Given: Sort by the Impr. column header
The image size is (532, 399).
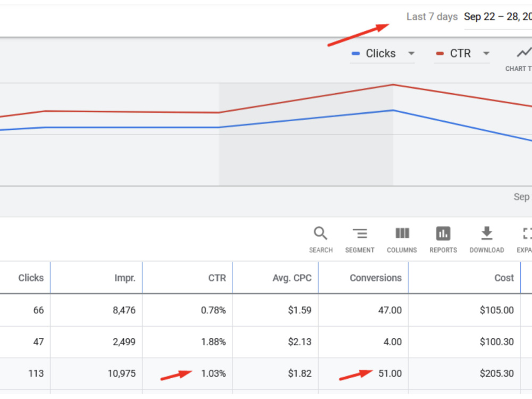Looking at the screenshot, I should [x=125, y=278].
